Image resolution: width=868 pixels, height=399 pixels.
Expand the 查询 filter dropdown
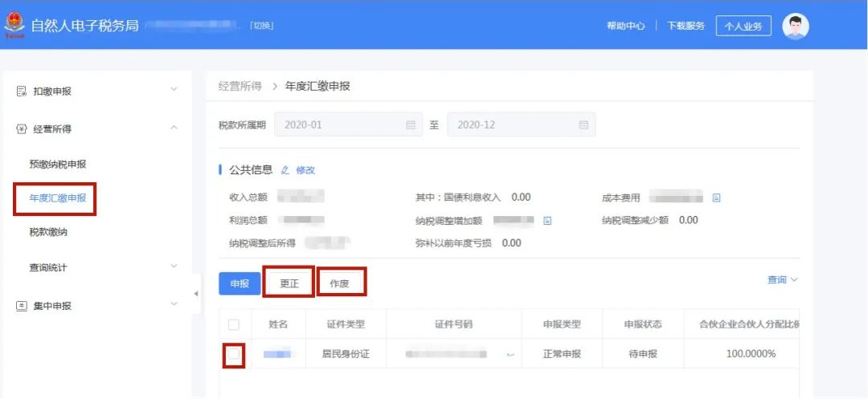pos(782,280)
